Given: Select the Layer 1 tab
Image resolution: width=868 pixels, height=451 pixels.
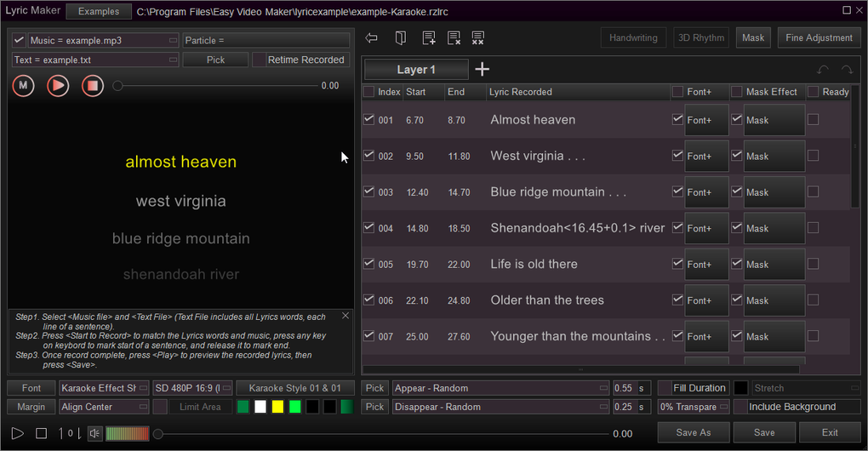Looking at the screenshot, I should point(416,70).
